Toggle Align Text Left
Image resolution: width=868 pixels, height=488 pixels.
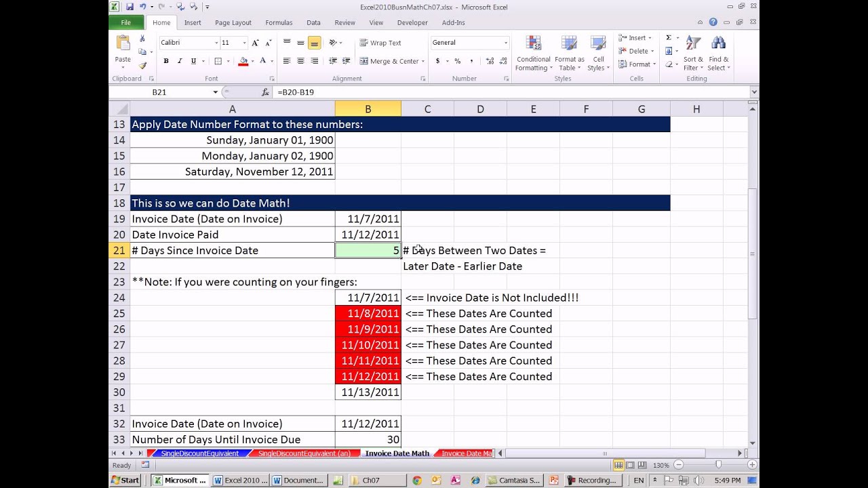pos(287,61)
